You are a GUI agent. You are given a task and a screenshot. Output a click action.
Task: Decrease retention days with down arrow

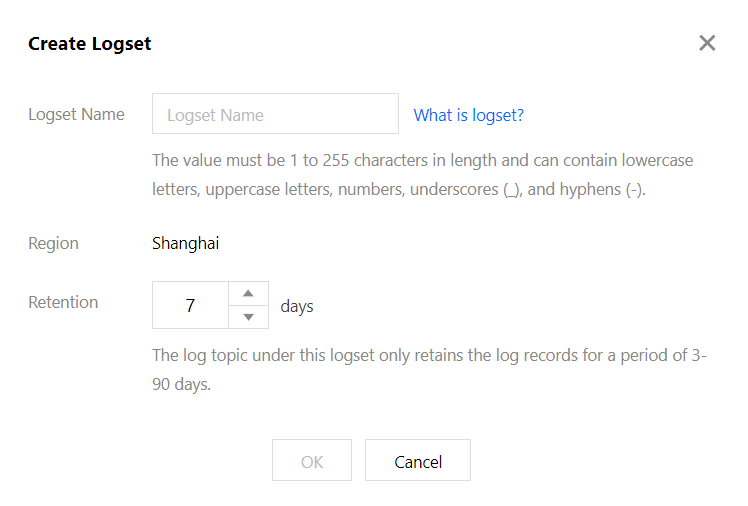[x=248, y=317]
